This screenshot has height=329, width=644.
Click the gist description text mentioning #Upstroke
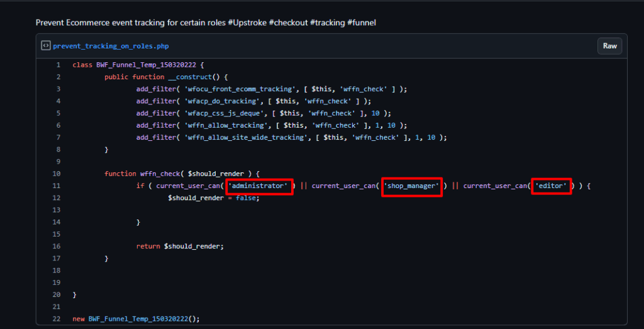pyautogui.click(x=206, y=23)
